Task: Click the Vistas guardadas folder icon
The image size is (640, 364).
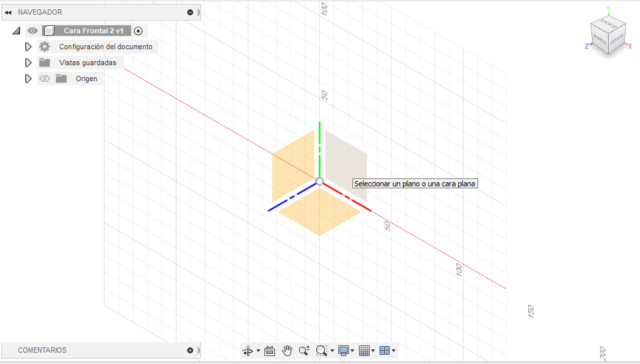Action: pos(45,63)
